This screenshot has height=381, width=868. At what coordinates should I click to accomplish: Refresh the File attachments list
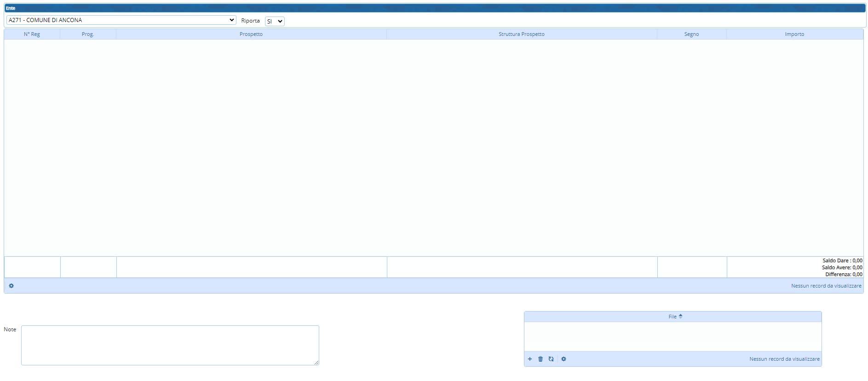click(x=551, y=359)
